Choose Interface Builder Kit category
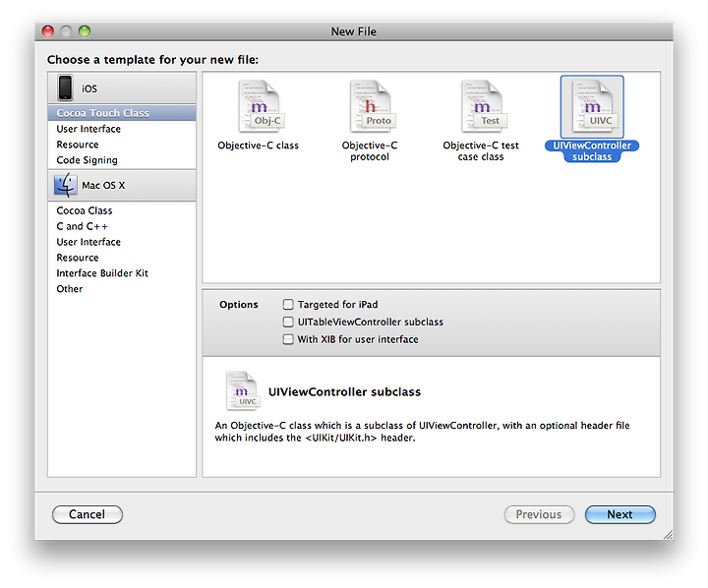The width and height of the screenshot is (708, 588). click(122, 273)
